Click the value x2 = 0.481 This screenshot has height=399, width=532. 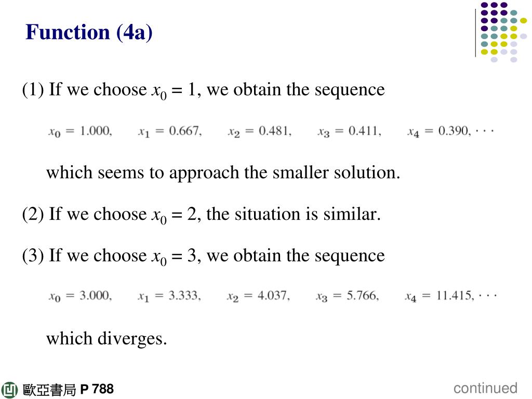(260, 131)
